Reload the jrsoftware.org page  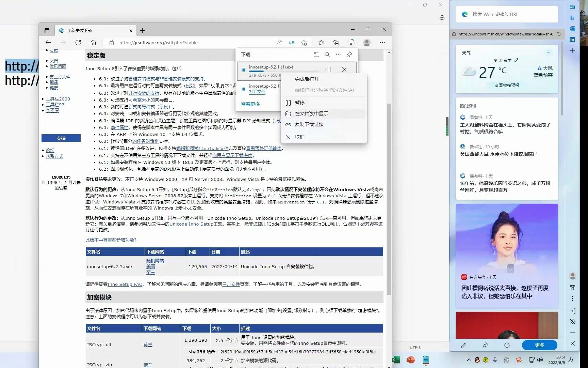point(78,43)
